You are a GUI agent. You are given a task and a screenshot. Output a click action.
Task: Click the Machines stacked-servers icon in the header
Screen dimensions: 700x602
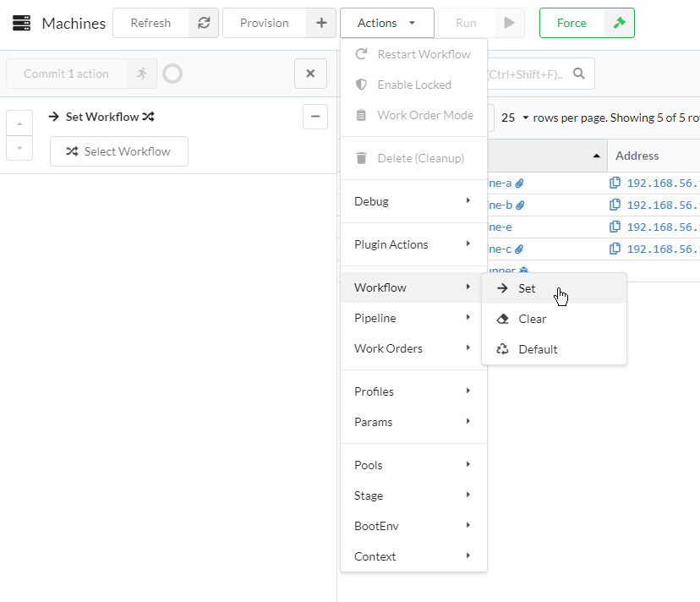pos(21,23)
